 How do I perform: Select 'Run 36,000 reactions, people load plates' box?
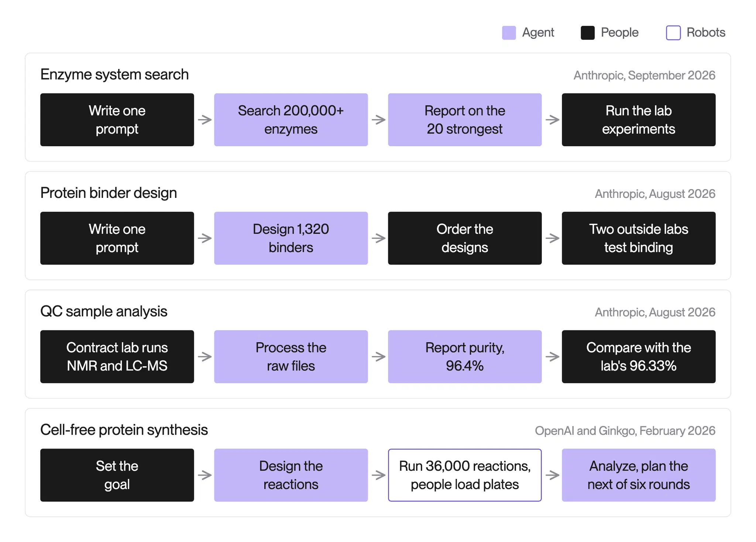pyautogui.click(x=465, y=475)
